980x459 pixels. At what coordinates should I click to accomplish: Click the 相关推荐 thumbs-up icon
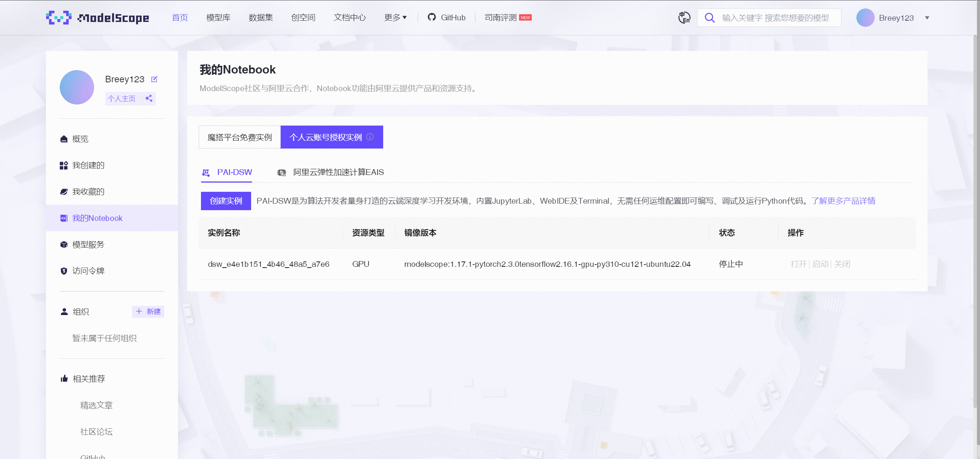[x=64, y=379]
